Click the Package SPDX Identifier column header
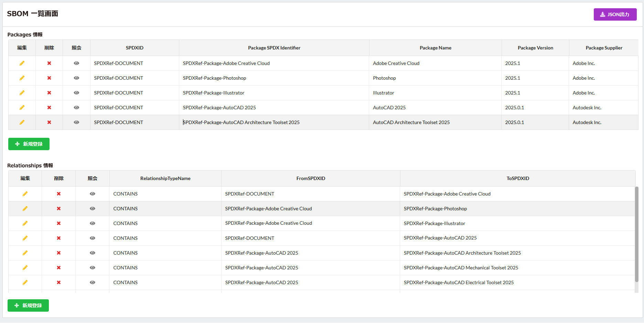Screen dimensions: 644x323 tap(274, 48)
